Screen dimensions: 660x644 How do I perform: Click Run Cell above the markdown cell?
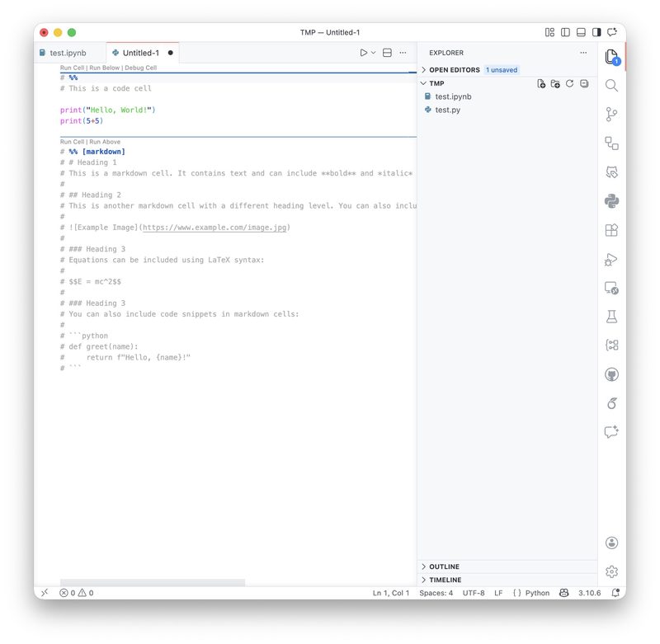point(72,142)
